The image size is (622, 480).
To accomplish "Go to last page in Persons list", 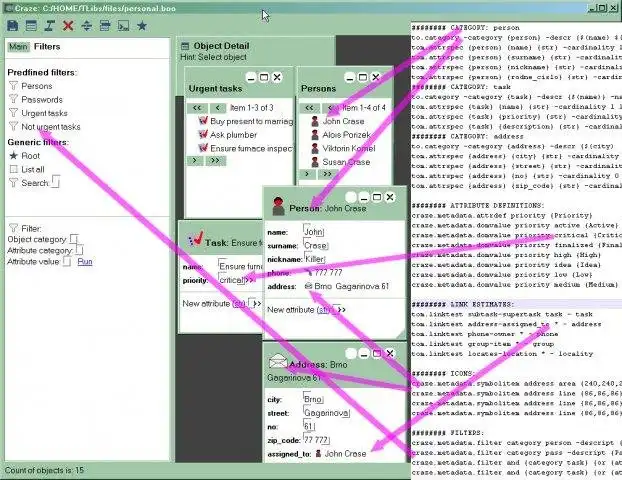I will [327, 174].
